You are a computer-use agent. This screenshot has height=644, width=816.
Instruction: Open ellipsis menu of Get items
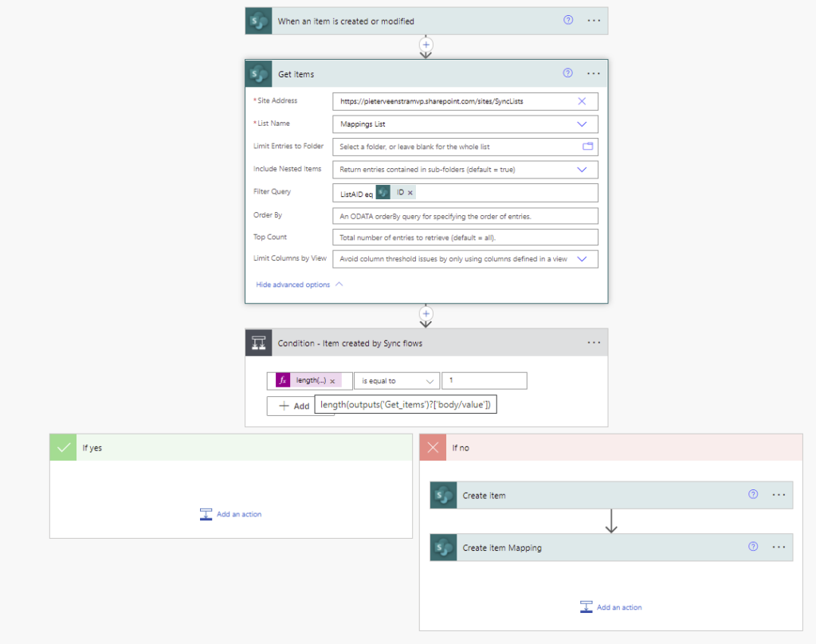click(594, 73)
